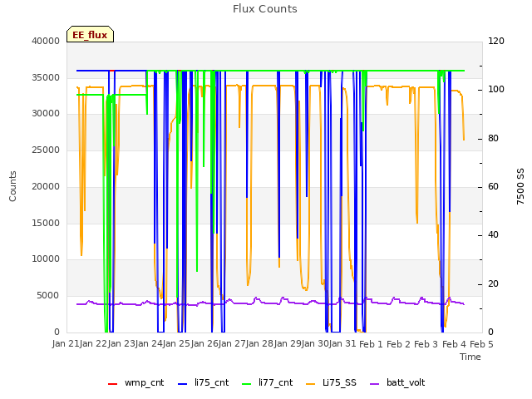The height and width of the screenshot is (399, 532).
Task: Click the Time x-axis label
Action: point(470,357)
